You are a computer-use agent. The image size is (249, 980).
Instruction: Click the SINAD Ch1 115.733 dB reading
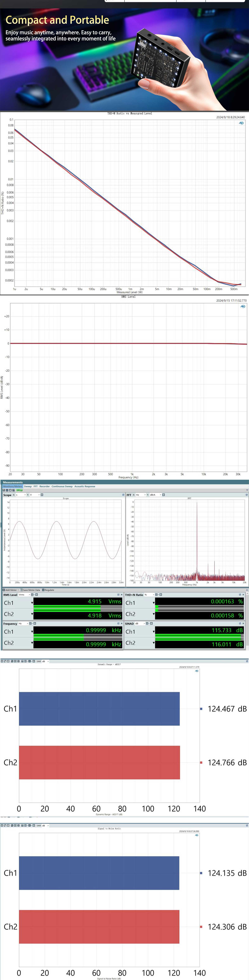point(227,630)
